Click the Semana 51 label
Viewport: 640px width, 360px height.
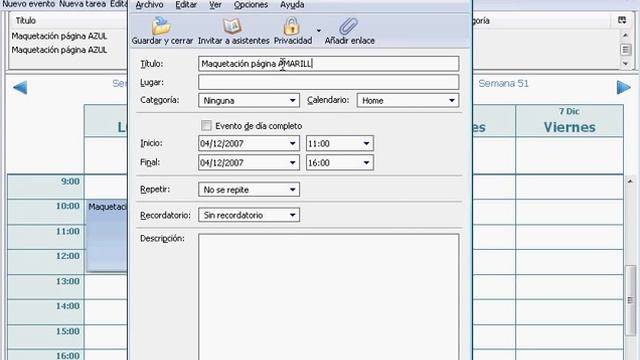click(x=503, y=84)
